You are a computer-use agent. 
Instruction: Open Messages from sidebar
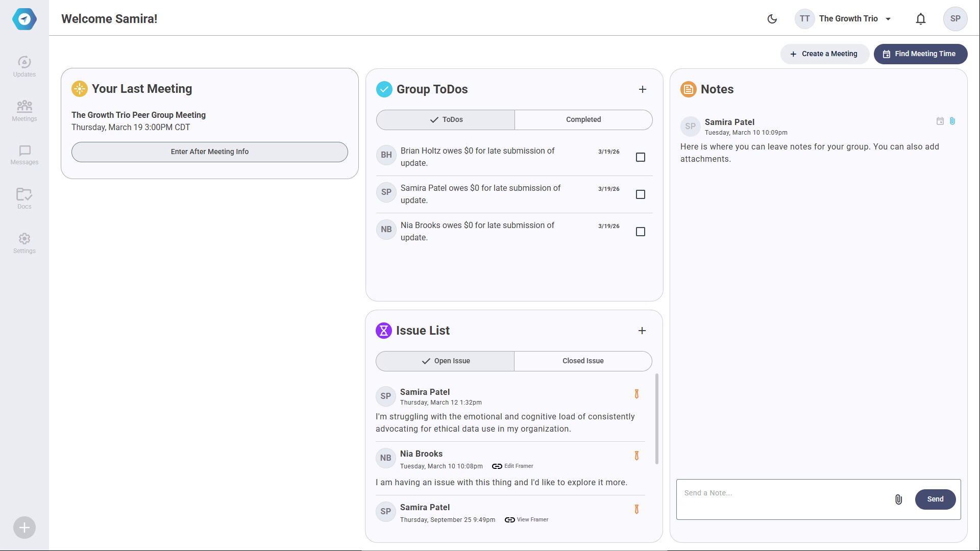(x=24, y=155)
